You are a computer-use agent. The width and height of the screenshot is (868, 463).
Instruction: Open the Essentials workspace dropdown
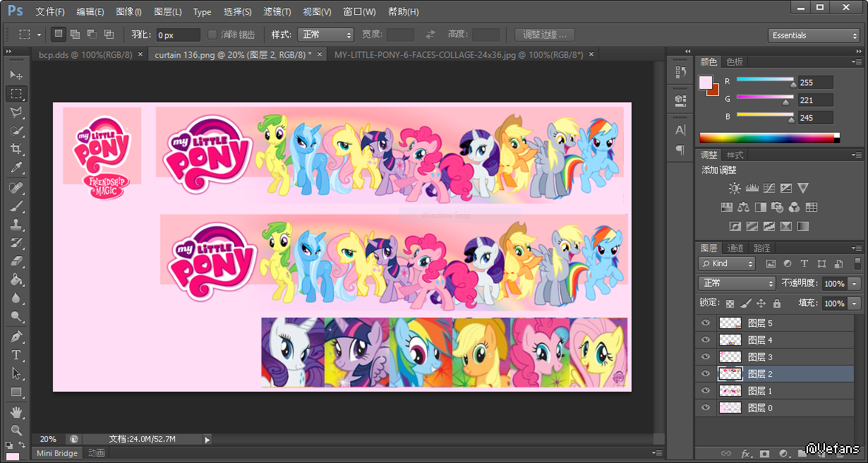813,35
